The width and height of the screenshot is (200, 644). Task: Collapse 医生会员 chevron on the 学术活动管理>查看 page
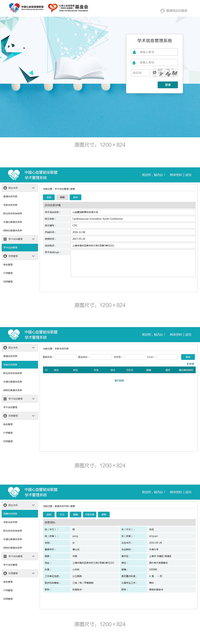coord(33,188)
